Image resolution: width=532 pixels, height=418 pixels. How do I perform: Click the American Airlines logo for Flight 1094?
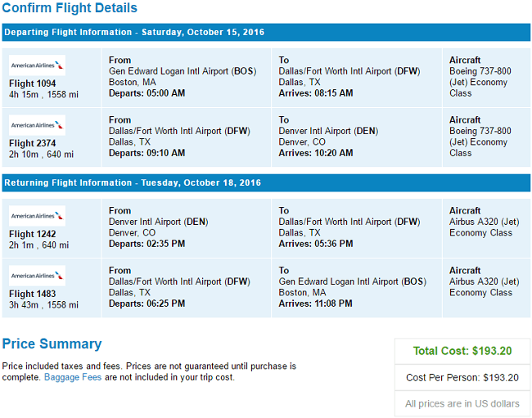tap(37, 65)
